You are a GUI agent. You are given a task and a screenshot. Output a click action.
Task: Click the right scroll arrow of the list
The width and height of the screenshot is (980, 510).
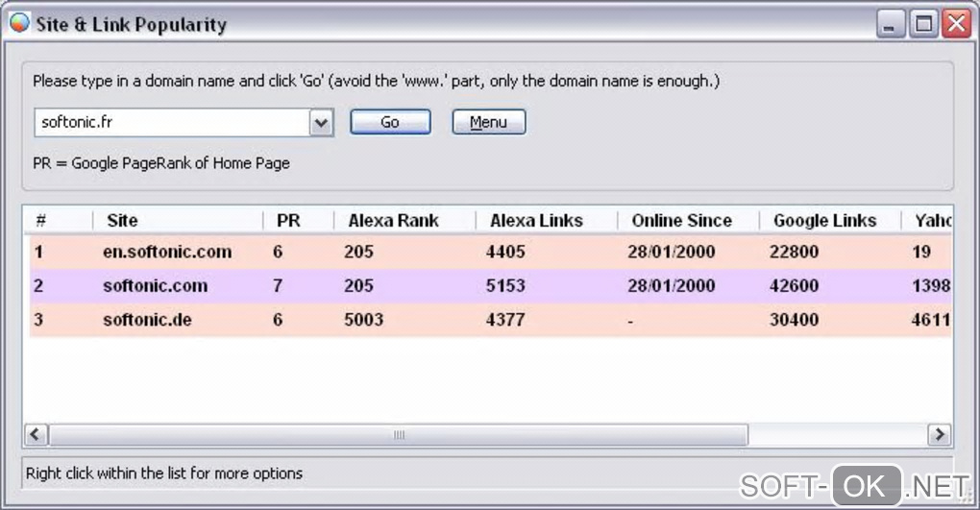[x=939, y=434]
